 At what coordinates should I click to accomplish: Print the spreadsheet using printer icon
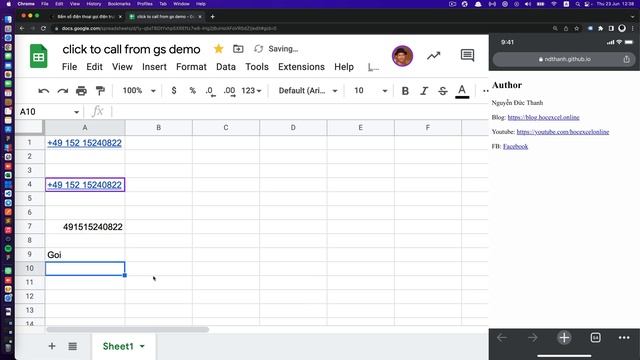pyautogui.click(x=81, y=91)
